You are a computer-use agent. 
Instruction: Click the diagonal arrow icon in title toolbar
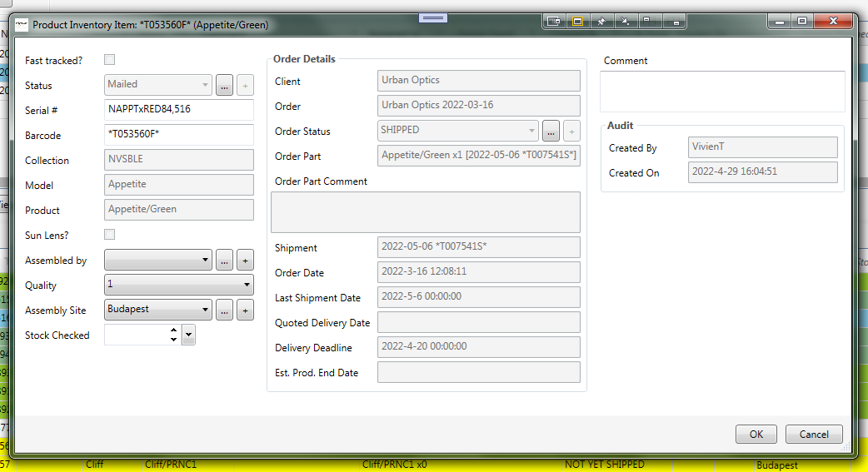click(622, 22)
